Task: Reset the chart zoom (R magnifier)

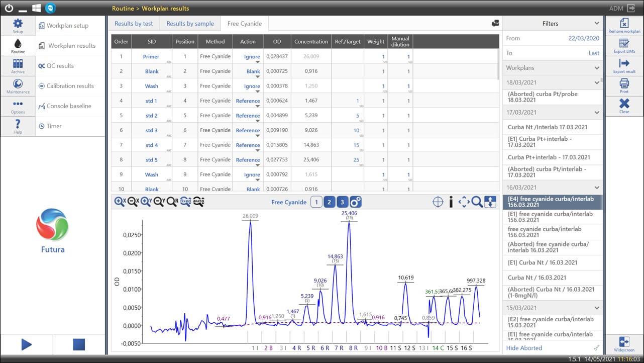Action: point(172,202)
